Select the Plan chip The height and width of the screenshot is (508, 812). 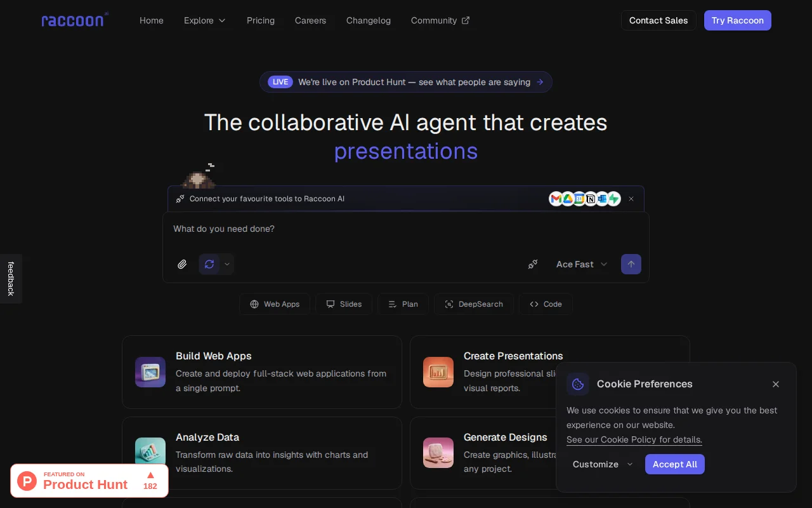tap(403, 304)
